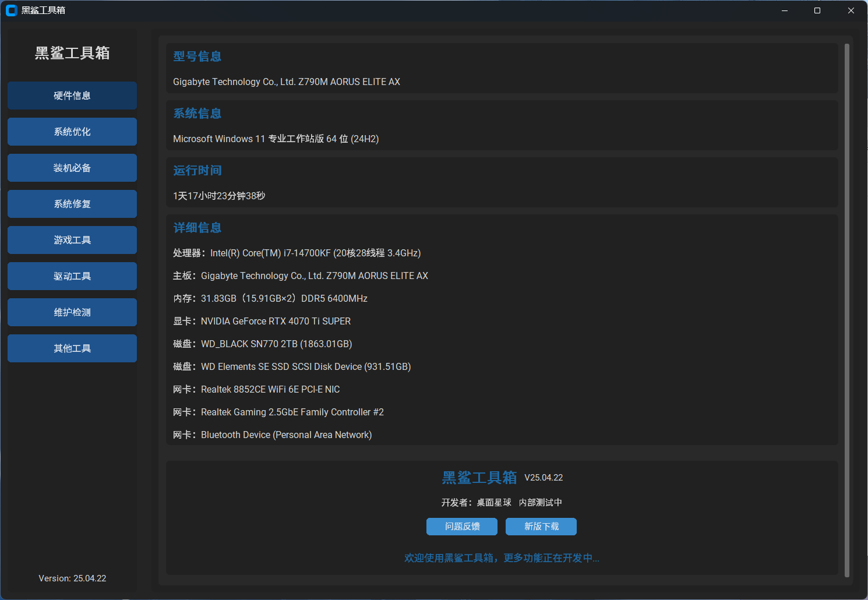Select the WD_BLACK SN770 2TB disk line
This screenshot has height=600, width=868.
pyautogui.click(x=263, y=344)
